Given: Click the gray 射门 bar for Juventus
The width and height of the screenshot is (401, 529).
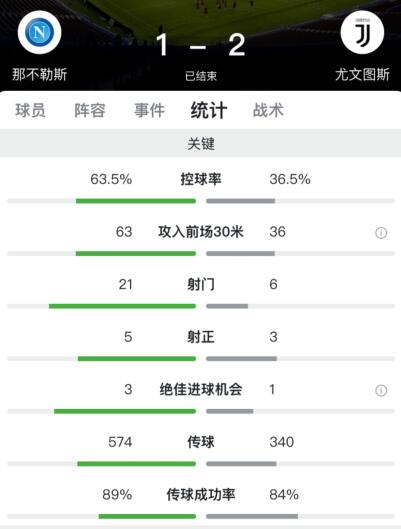Looking at the screenshot, I should (x=227, y=306).
